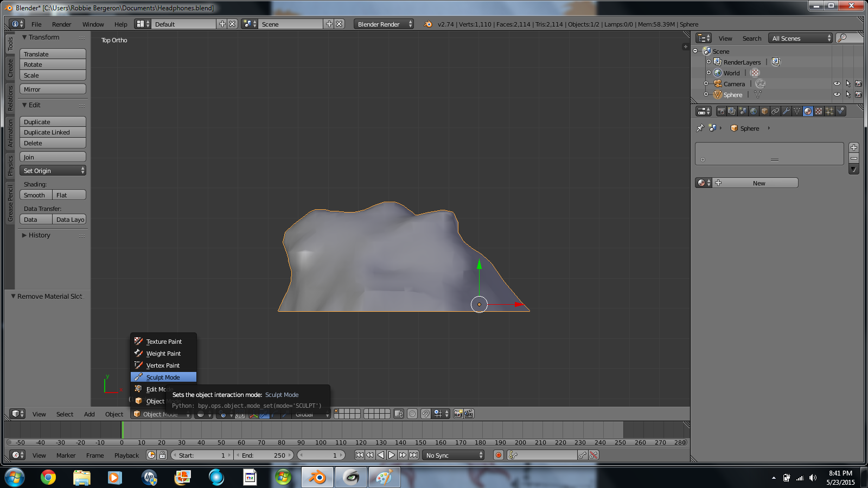Toggle Sphere renderability in outliner
The image size is (868, 488).
[858, 94]
